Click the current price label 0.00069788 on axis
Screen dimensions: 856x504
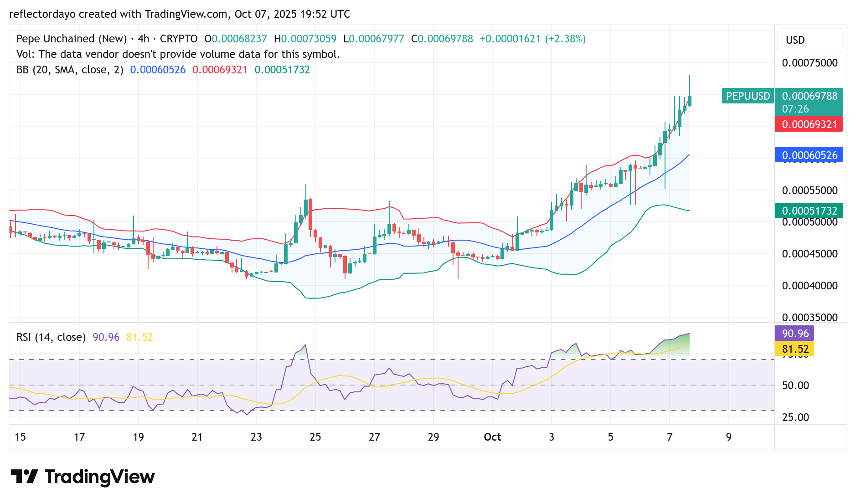click(x=810, y=96)
